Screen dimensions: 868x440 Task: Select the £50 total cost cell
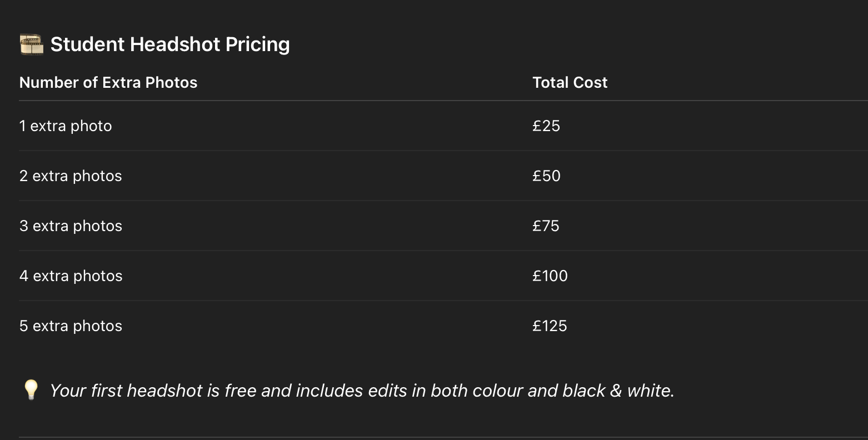click(546, 176)
